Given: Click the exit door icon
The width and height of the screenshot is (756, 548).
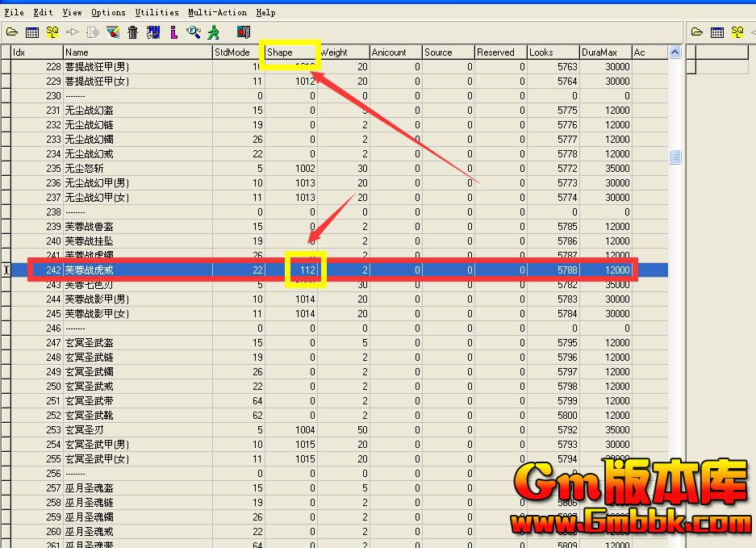Looking at the screenshot, I should coord(244,32).
